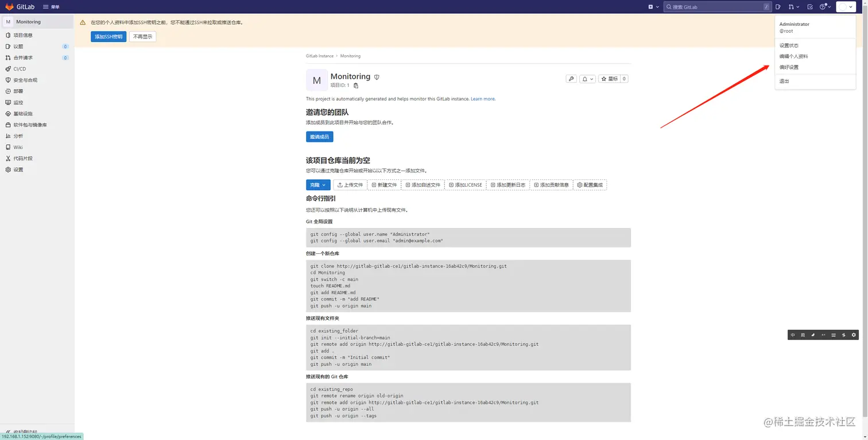Click the 不再显示 button
The image size is (868, 440).
point(142,37)
